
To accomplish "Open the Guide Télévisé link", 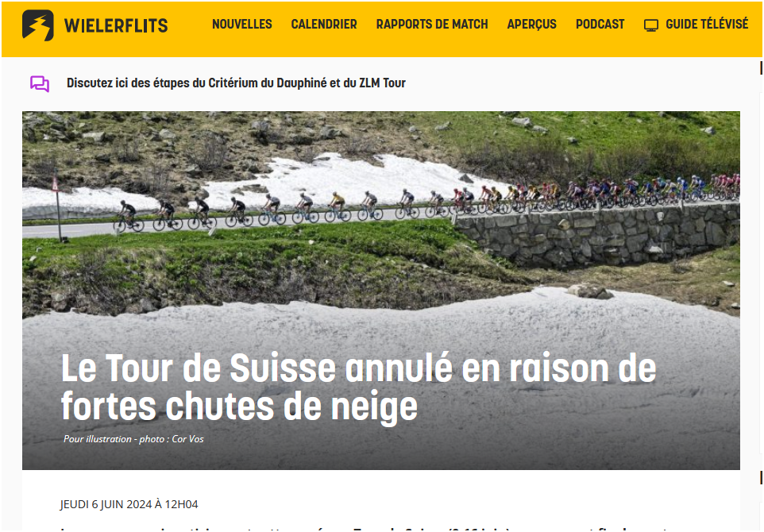I will pyautogui.click(x=707, y=24).
